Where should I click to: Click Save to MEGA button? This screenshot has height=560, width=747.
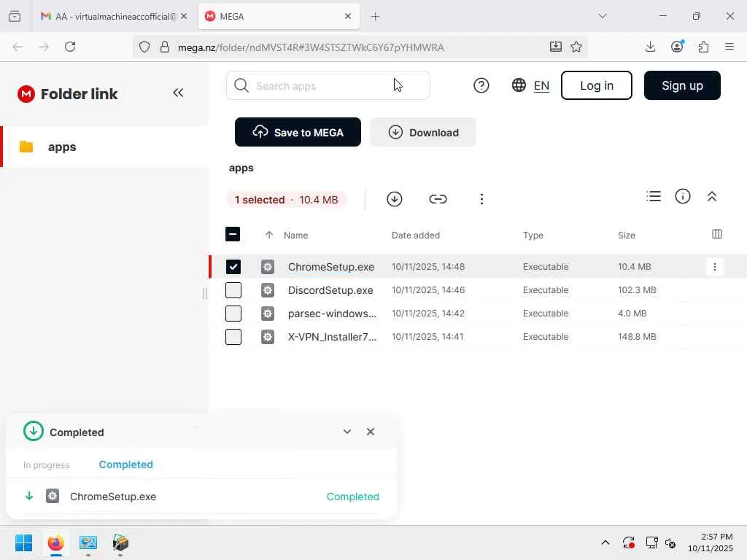[x=298, y=132]
